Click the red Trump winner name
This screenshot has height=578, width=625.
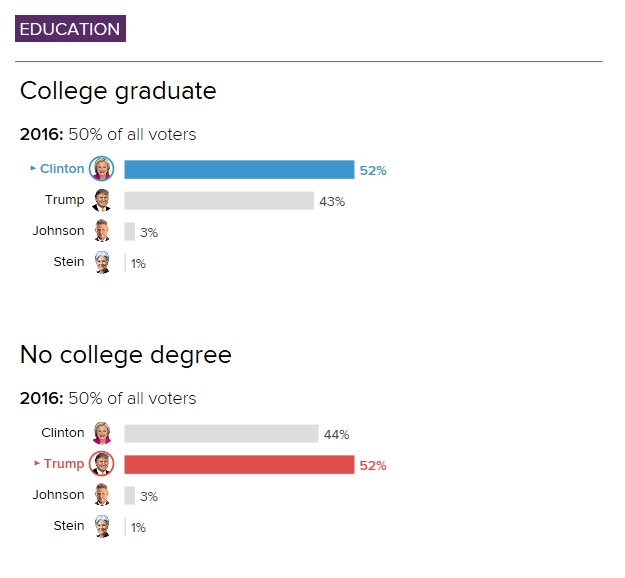pyautogui.click(x=64, y=464)
